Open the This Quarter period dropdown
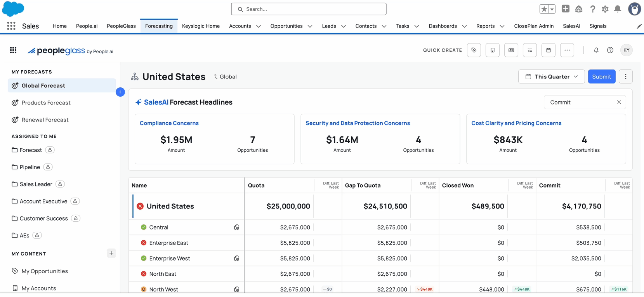The image size is (644, 297). (551, 76)
